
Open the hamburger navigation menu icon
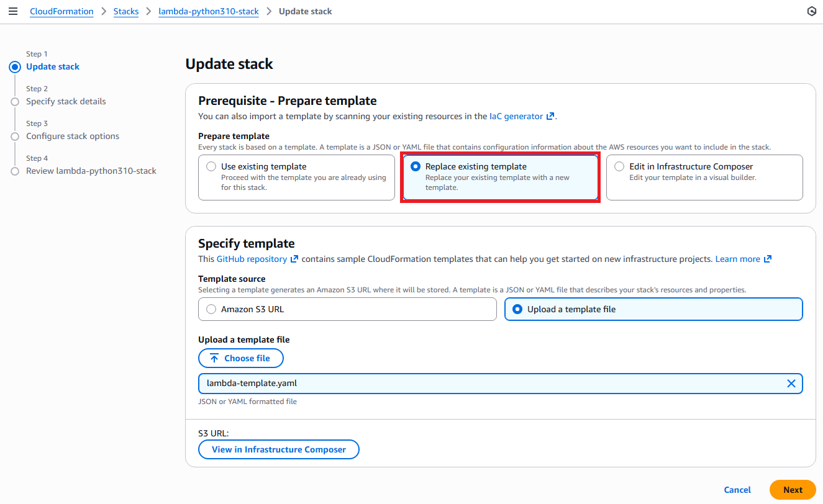(x=13, y=11)
